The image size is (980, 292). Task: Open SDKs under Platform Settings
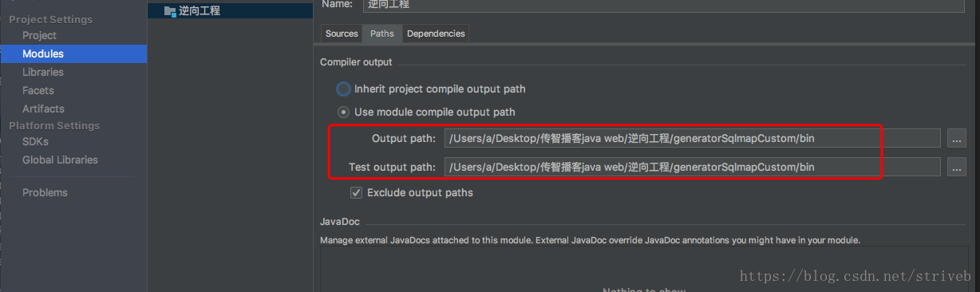35,141
